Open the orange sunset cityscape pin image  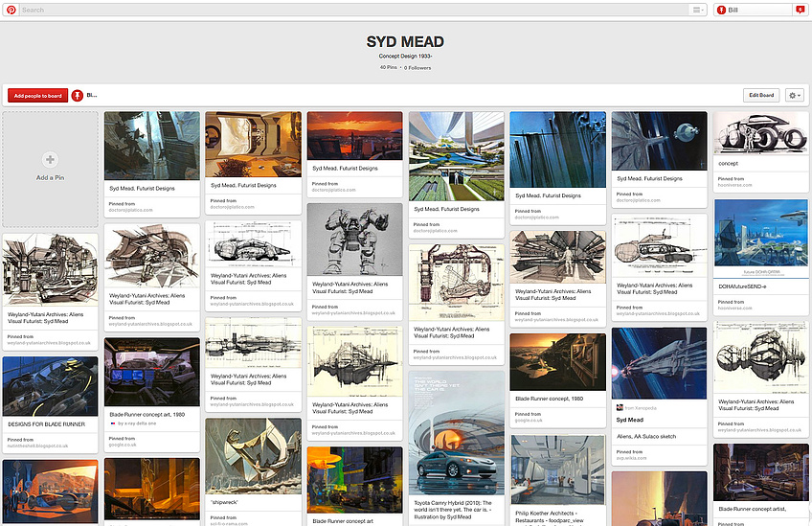(x=354, y=136)
